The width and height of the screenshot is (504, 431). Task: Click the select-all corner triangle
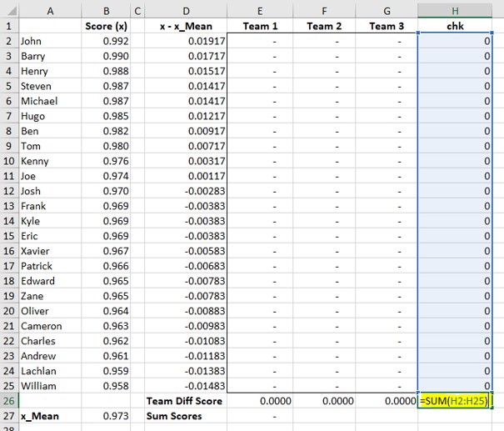click(8, 10)
